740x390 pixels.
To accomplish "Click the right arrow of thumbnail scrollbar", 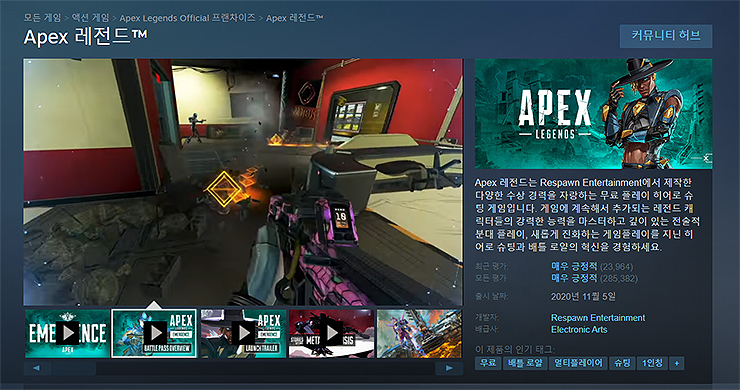I will (x=449, y=368).
